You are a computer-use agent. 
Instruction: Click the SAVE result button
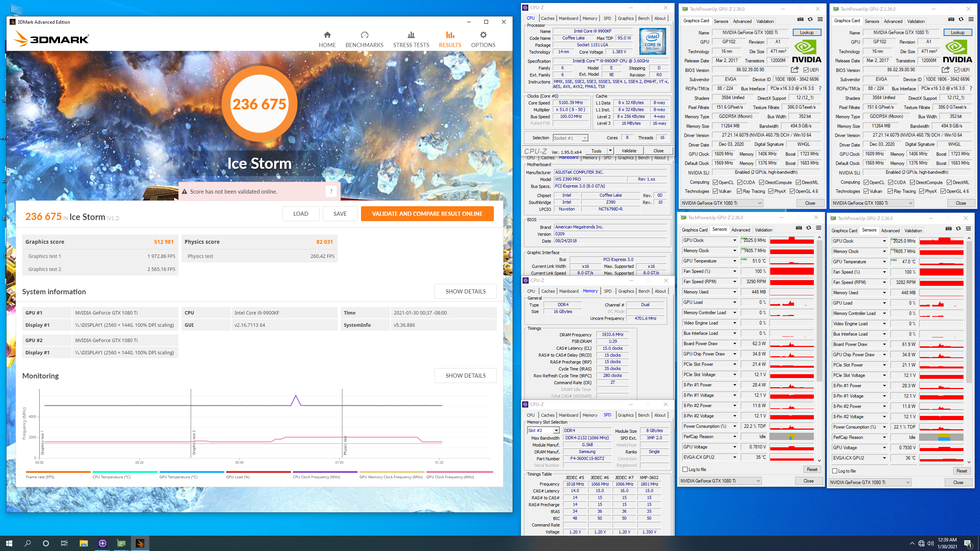340,214
